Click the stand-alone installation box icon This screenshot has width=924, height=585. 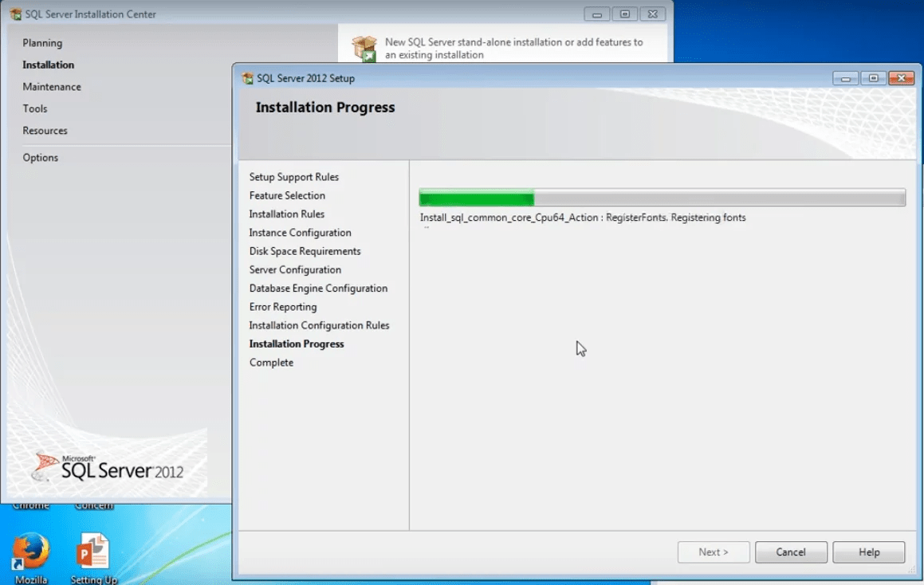[x=364, y=49]
